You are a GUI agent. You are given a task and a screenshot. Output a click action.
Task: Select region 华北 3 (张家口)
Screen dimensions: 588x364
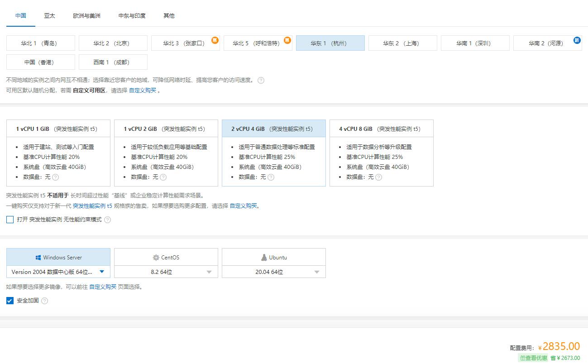[186, 43]
